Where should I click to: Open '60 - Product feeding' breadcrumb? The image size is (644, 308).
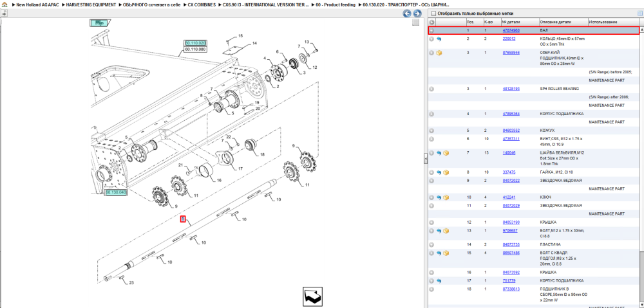pyautogui.click(x=336, y=5)
